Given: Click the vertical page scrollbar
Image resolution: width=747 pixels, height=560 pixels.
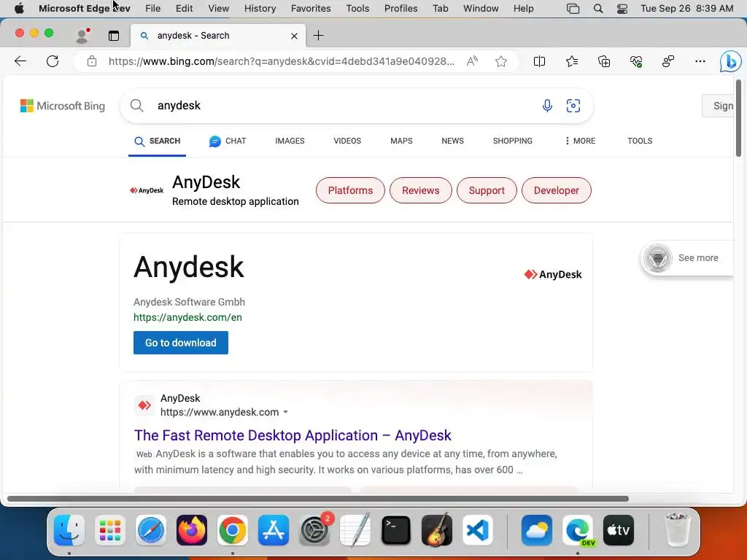Looking at the screenshot, I should click(738, 118).
